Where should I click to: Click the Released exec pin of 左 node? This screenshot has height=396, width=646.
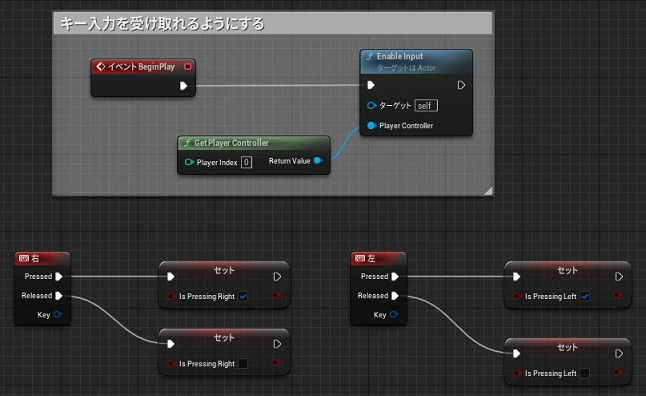[395, 295]
